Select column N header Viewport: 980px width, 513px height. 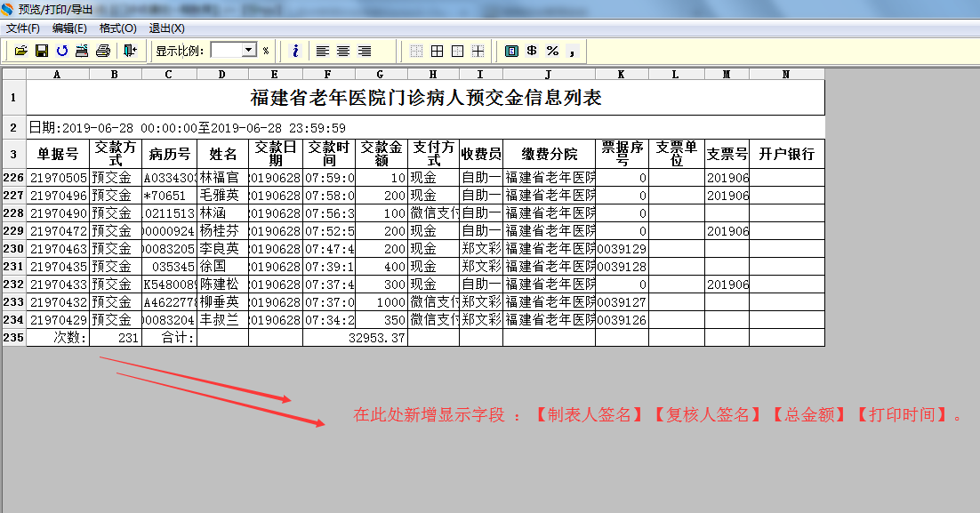[786, 75]
